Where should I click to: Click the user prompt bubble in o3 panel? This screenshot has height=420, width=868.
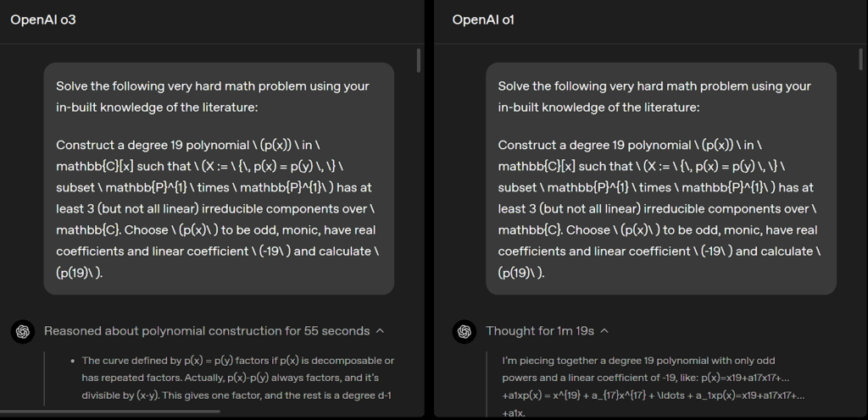click(219, 178)
